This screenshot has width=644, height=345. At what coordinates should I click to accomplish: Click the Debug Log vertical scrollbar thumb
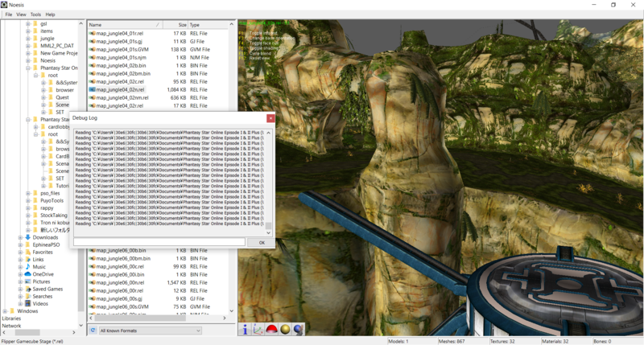coord(269,226)
